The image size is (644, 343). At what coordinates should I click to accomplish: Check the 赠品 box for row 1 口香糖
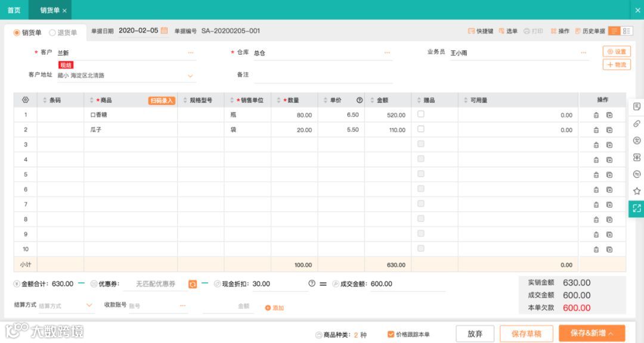(420, 114)
